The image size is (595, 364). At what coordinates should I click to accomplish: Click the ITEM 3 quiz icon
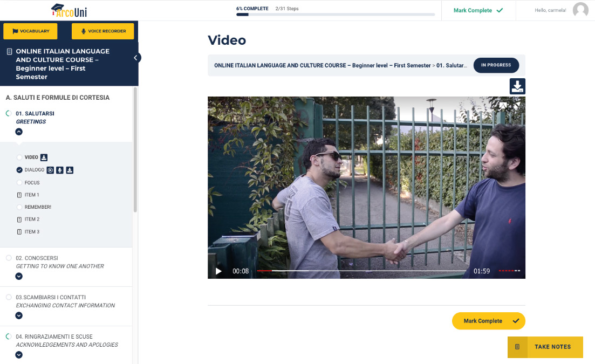[19, 232]
